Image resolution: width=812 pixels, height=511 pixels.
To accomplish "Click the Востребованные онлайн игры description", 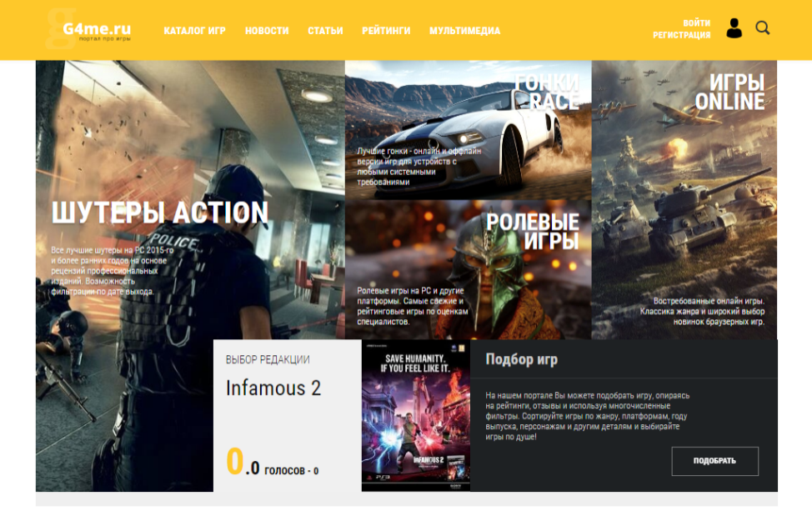I will 702,311.
